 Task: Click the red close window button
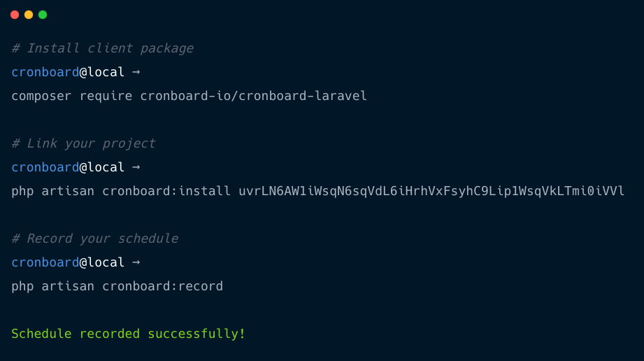pyautogui.click(x=15, y=15)
